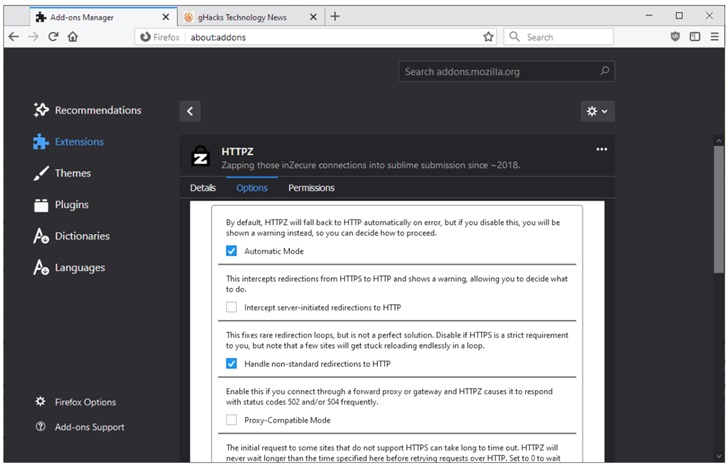Open a new tab with plus button
The height and width of the screenshot is (467, 728).
335,16
